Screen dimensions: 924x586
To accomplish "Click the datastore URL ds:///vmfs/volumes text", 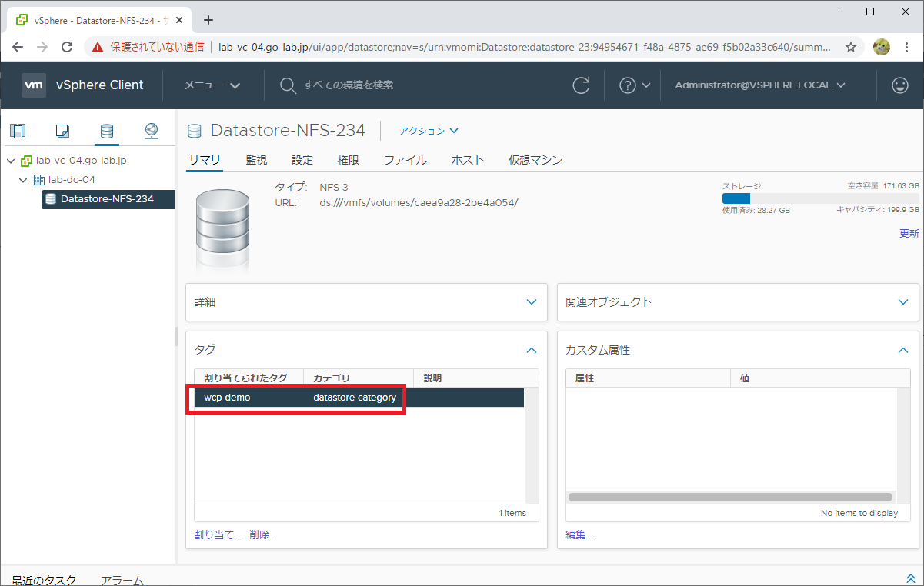I will click(419, 203).
